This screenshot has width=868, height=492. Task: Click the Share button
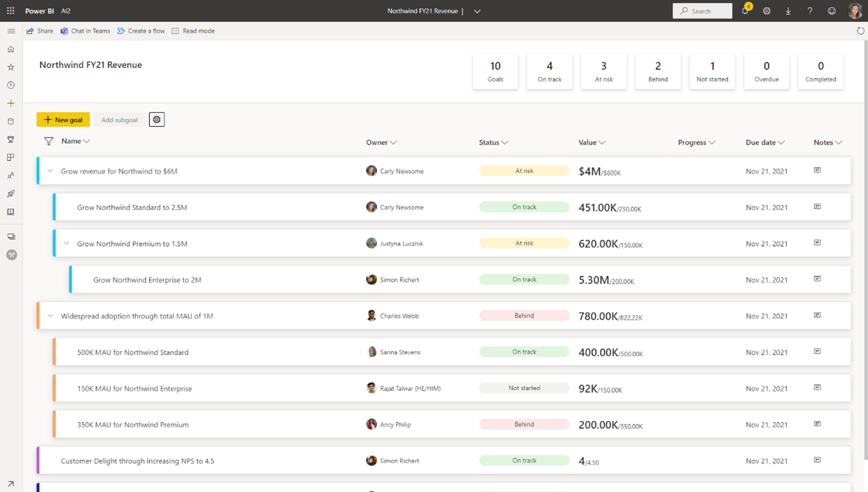(x=39, y=30)
